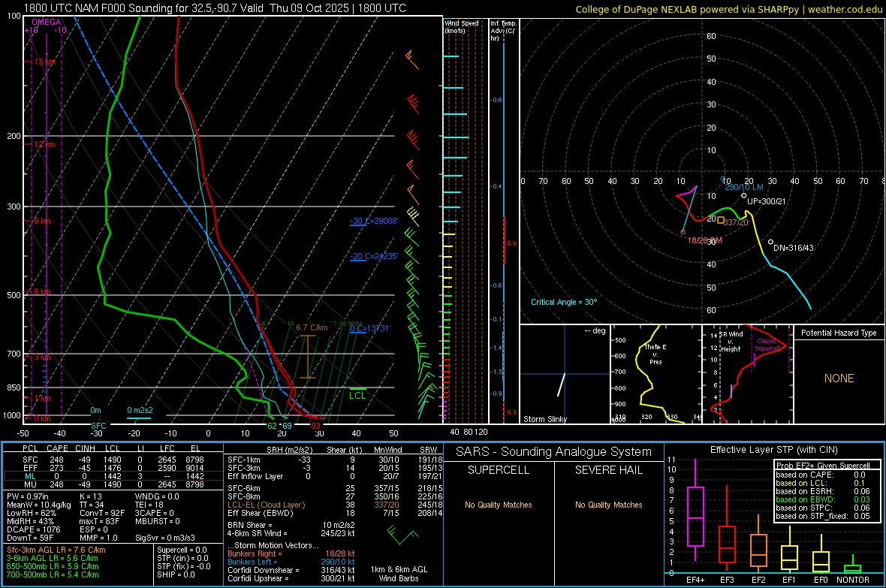Click the Effective Layer STP (with CIN) title

773,450
